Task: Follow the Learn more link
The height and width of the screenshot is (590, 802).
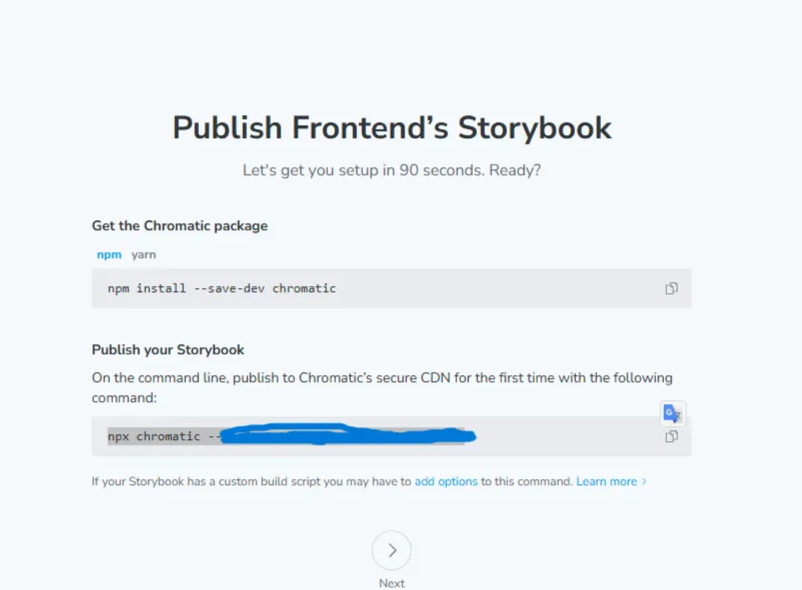Action: tap(606, 482)
